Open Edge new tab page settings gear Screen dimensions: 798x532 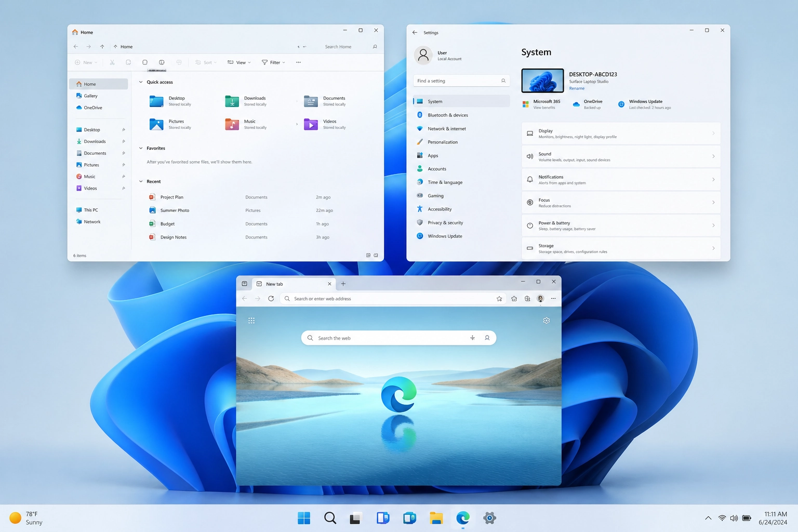click(546, 321)
